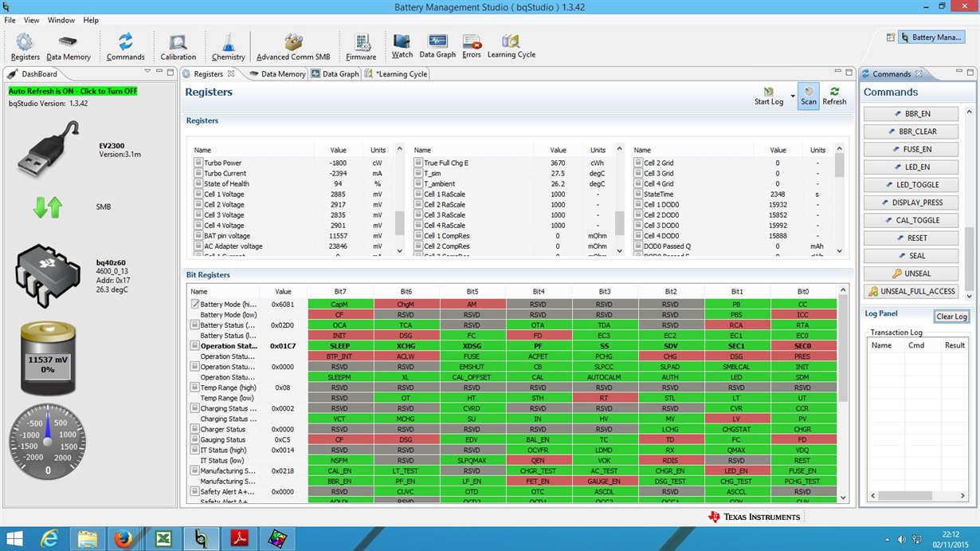Image resolution: width=980 pixels, height=551 pixels.
Task: Close the Commands view tab
Action: click(x=918, y=73)
